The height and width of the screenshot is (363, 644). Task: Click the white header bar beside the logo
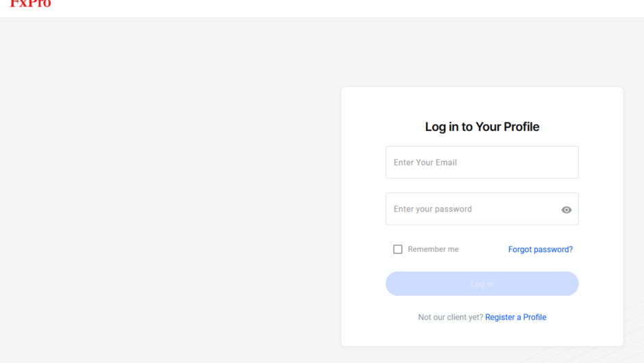[x=343, y=8]
